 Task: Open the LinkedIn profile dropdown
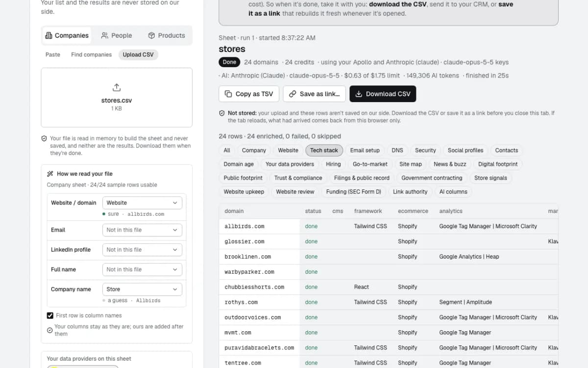[142, 250]
